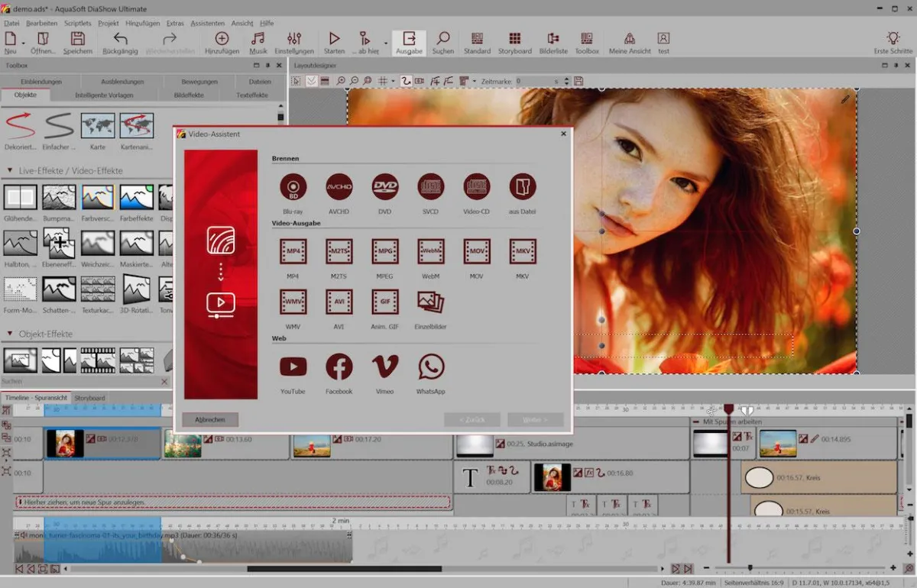Pick the YouTube upload icon
Viewport: 917px width, 588px height.
click(293, 367)
